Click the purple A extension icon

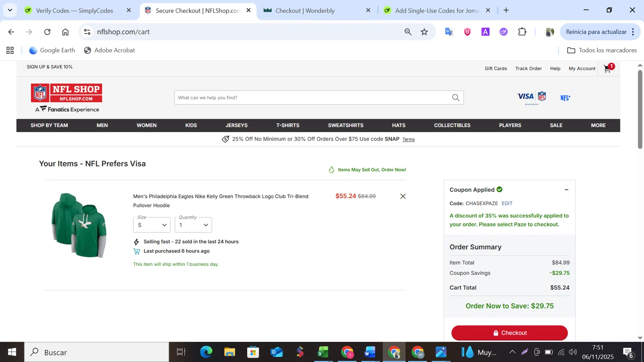pos(486,32)
